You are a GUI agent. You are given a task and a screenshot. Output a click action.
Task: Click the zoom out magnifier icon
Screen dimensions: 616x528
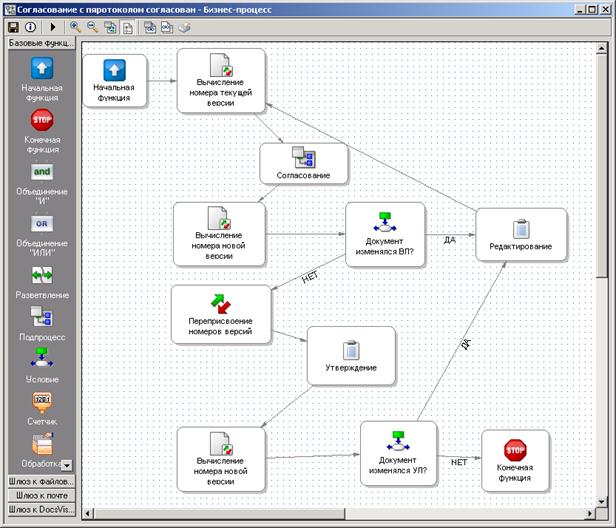click(93, 27)
